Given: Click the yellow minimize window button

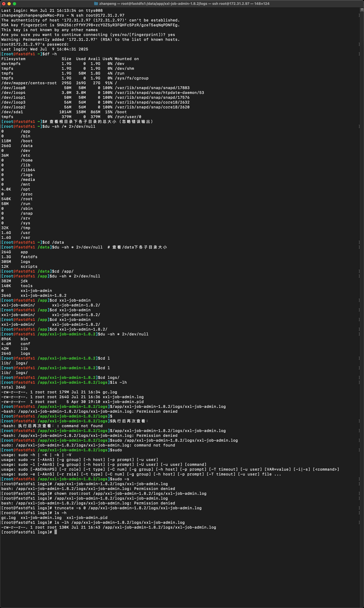Looking at the screenshot, I should 9,4.
